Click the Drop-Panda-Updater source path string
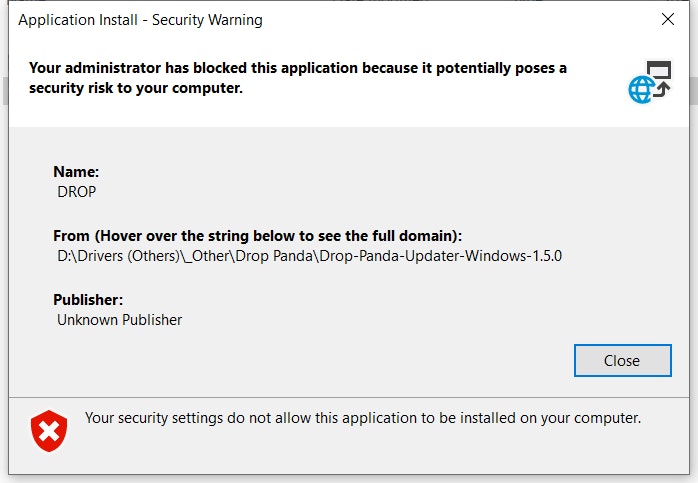The height and width of the screenshot is (483, 698). [x=310, y=256]
